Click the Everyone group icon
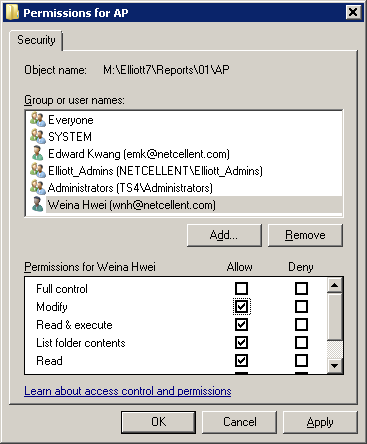Image resolution: width=367 pixels, height=444 pixels. pyautogui.click(x=38, y=119)
